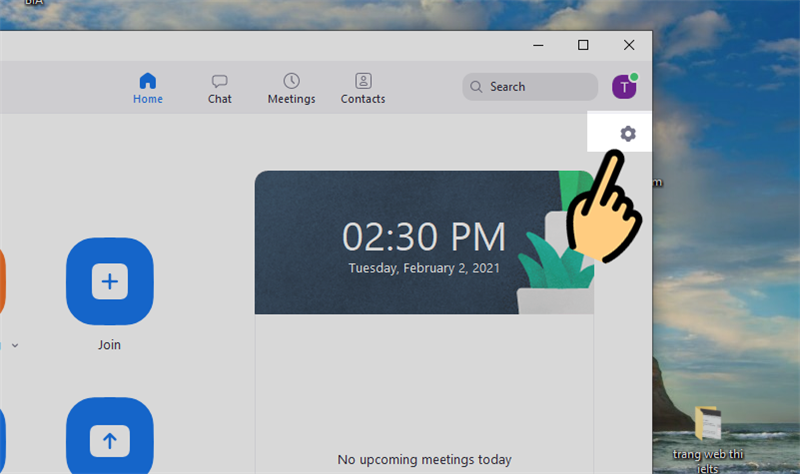Click the Share Screen up-arrow icon
The width and height of the screenshot is (800, 474).
[109, 439]
